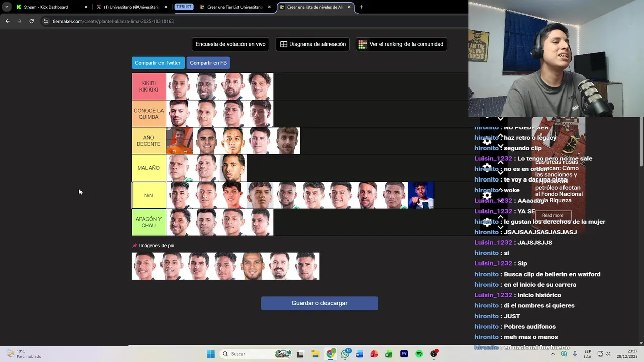
Task: Open Excel from the taskbar
Action: click(x=389, y=354)
